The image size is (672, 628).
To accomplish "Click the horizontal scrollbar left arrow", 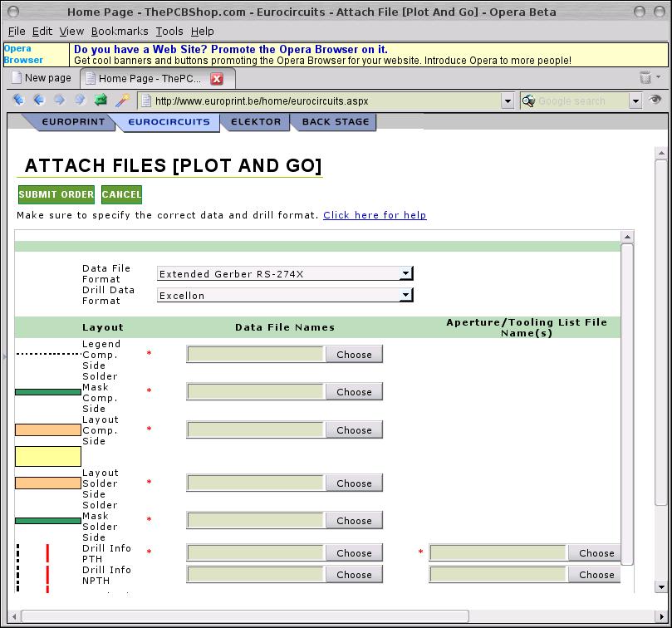I will (x=14, y=616).
